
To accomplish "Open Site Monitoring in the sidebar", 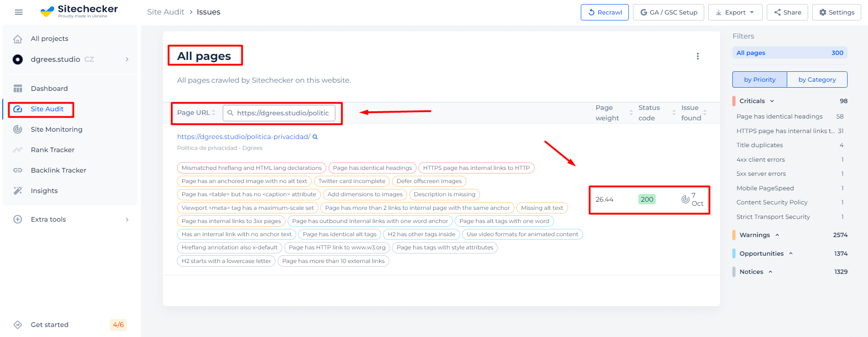I will [x=57, y=129].
